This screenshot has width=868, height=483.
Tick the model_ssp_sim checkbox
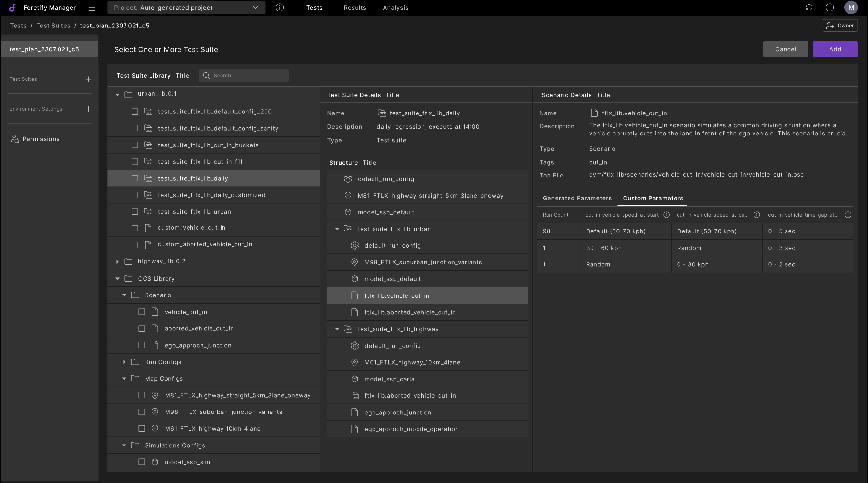click(142, 462)
